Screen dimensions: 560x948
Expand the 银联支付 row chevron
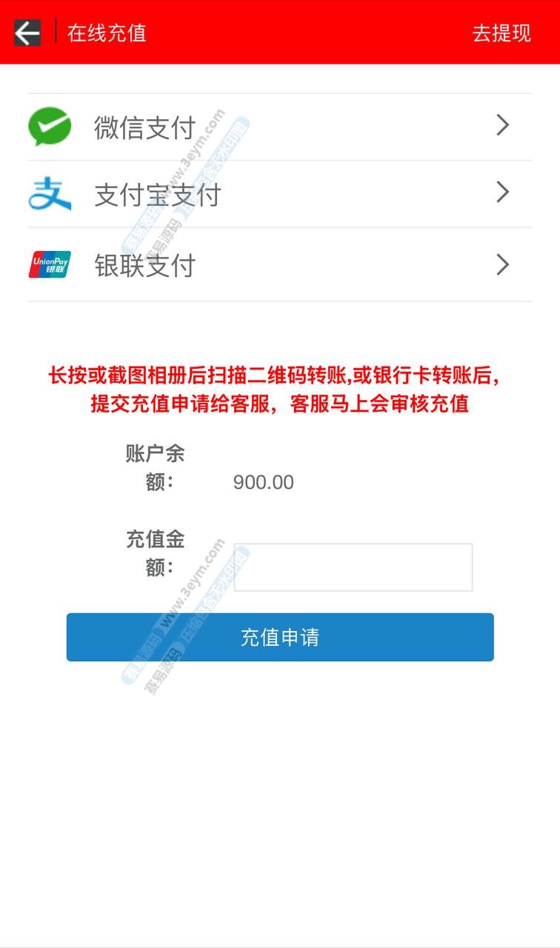point(503,264)
